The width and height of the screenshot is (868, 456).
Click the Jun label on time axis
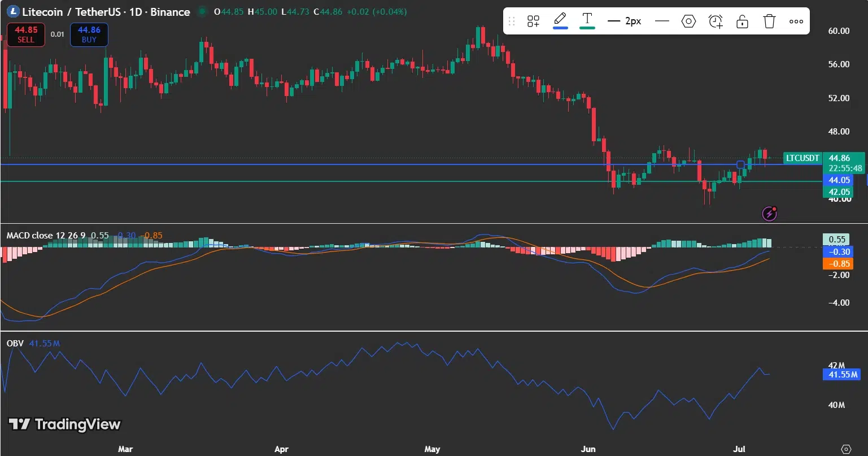[588, 449]
